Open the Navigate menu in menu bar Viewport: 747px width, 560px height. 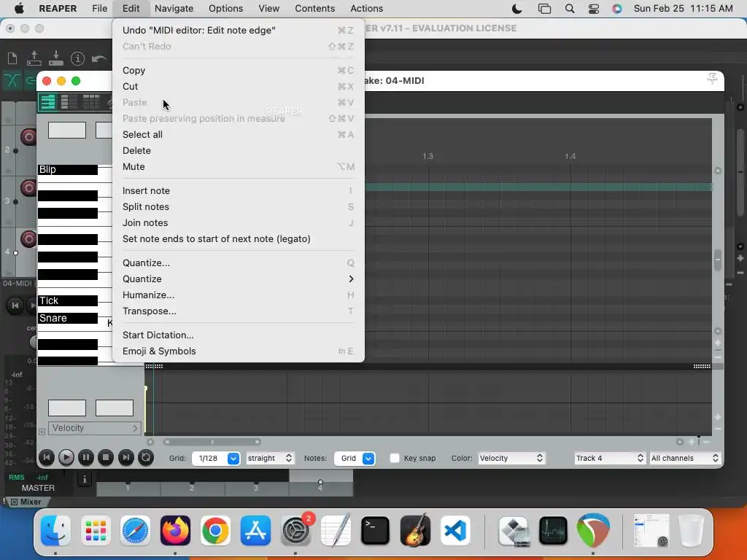174,9
